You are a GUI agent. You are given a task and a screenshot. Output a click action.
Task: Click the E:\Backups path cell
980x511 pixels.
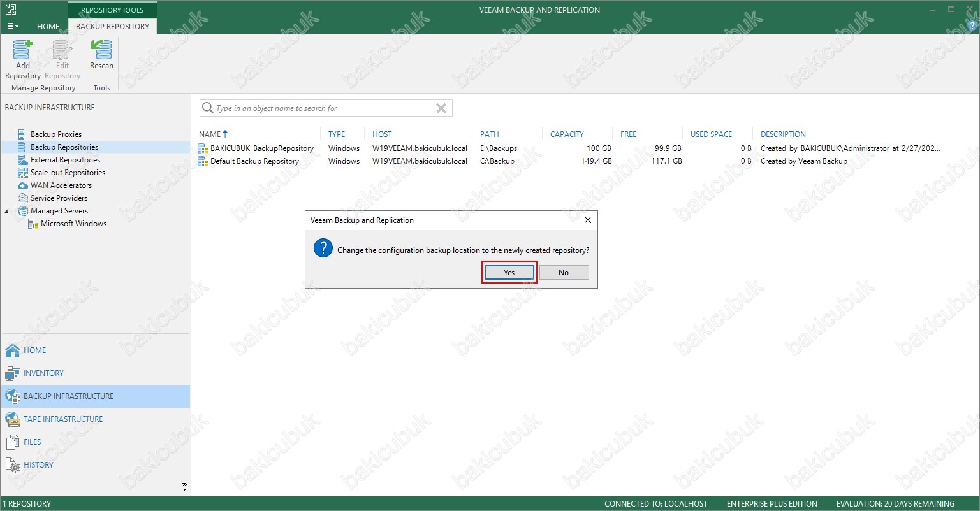click(x=499, y=148)
